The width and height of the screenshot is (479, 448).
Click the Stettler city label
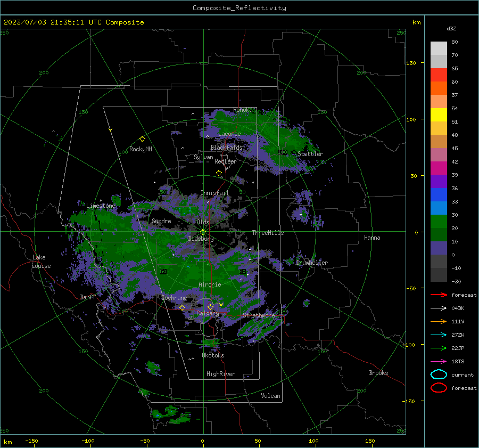point(310,154)
